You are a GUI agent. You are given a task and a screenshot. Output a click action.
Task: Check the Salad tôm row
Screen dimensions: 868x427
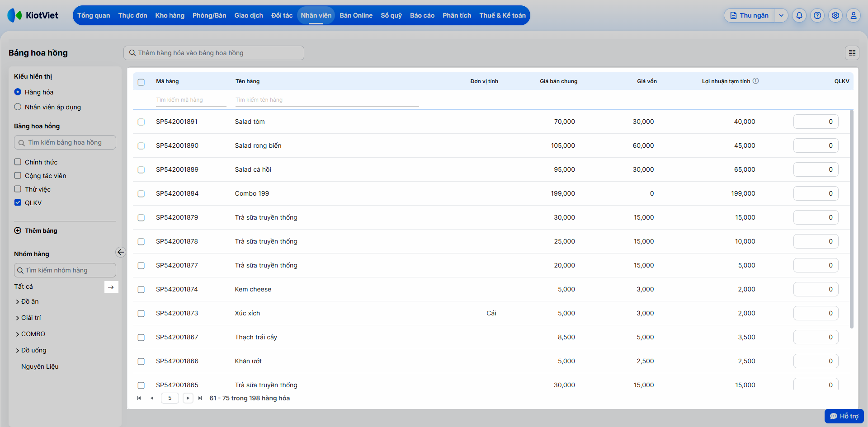[x=141, y=122]
